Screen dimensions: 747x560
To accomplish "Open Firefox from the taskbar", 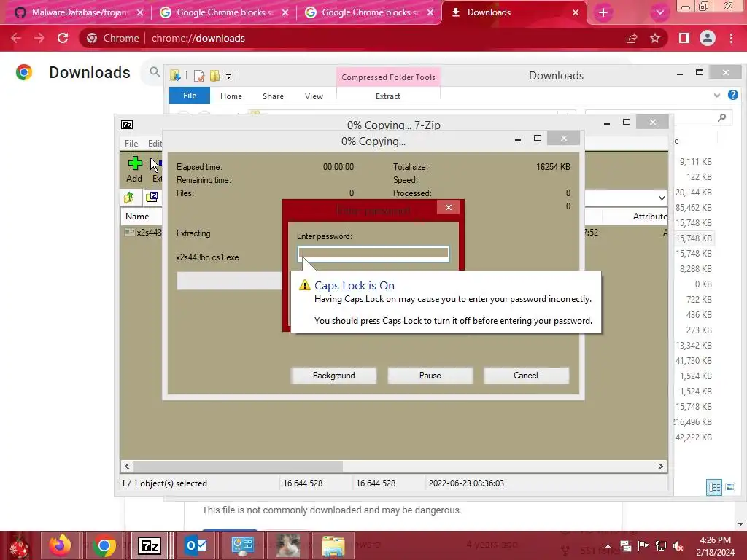I will point(60,545).
